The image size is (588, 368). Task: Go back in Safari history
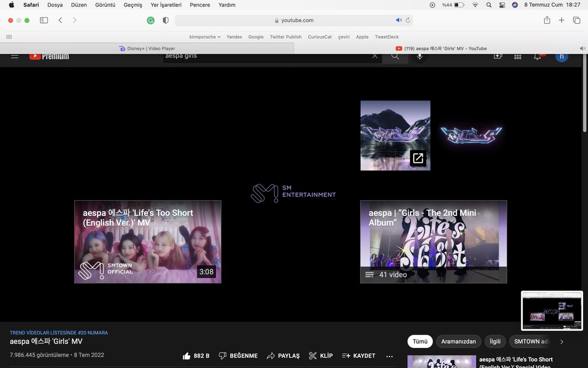point(60,20)
